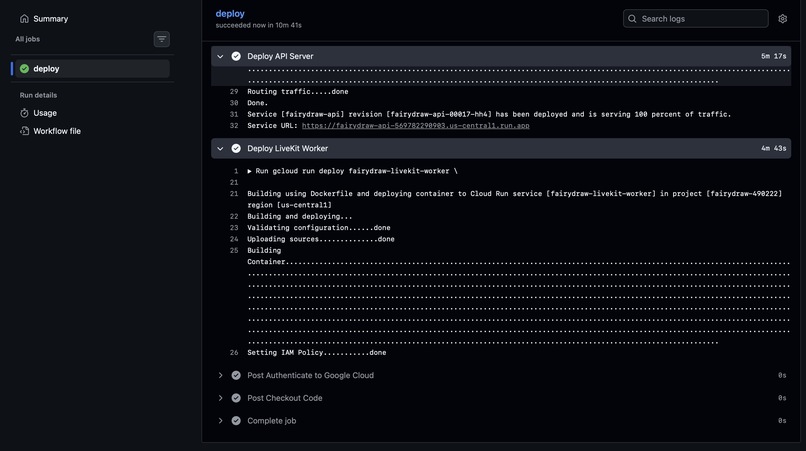Click 'Validating configuration......done' log line
This screenshot has height=451, width=806.
click(319, 228)
